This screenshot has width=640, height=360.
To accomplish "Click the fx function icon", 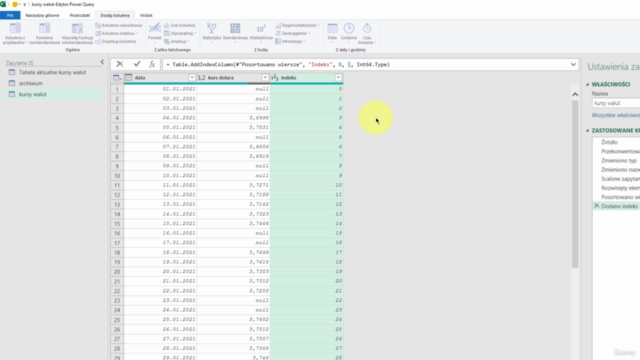I will tap(152, 64).
